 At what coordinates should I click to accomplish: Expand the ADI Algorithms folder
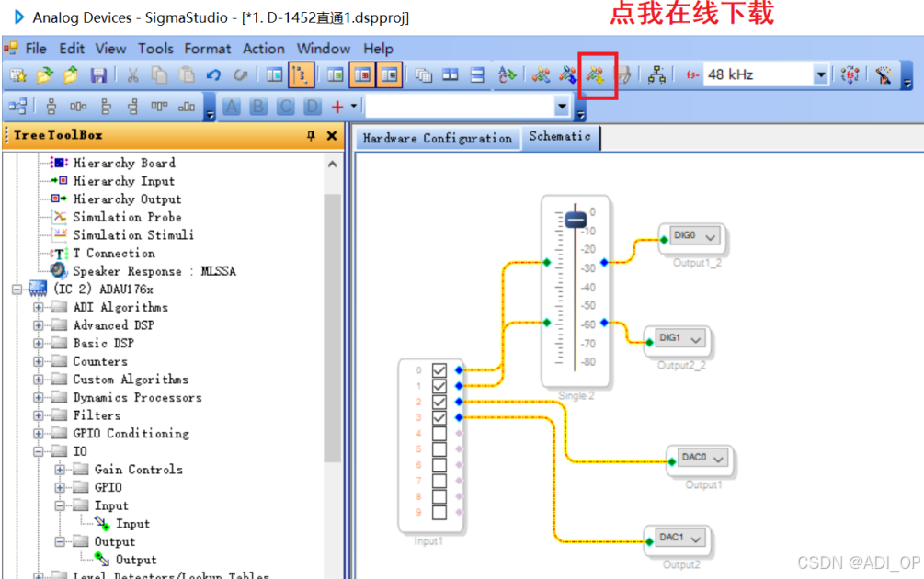pos(39,308)
